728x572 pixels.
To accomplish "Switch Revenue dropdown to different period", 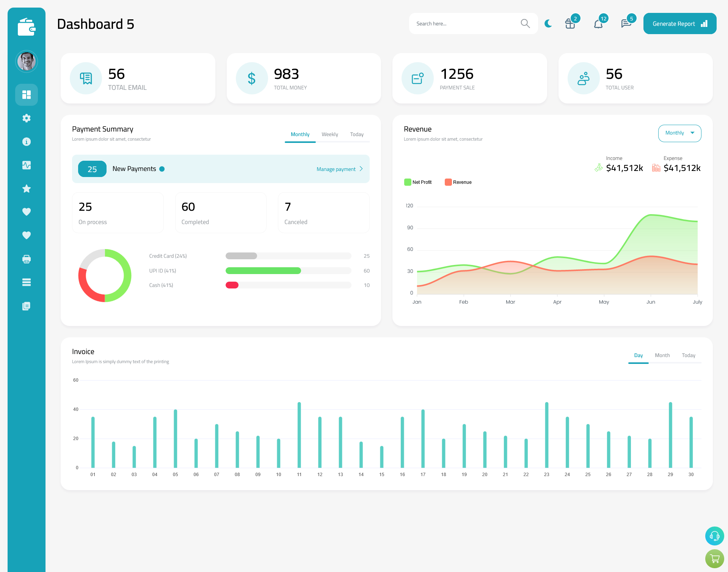I will point(679,132).
